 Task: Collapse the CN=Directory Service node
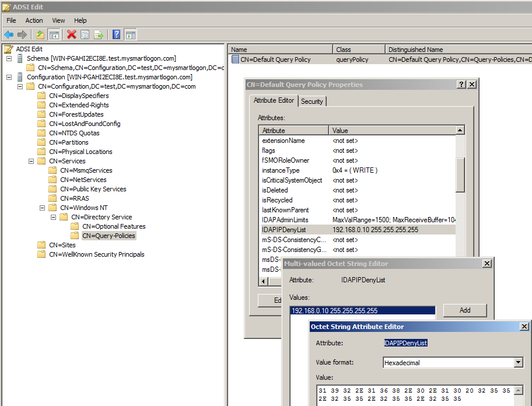(54, 217)
